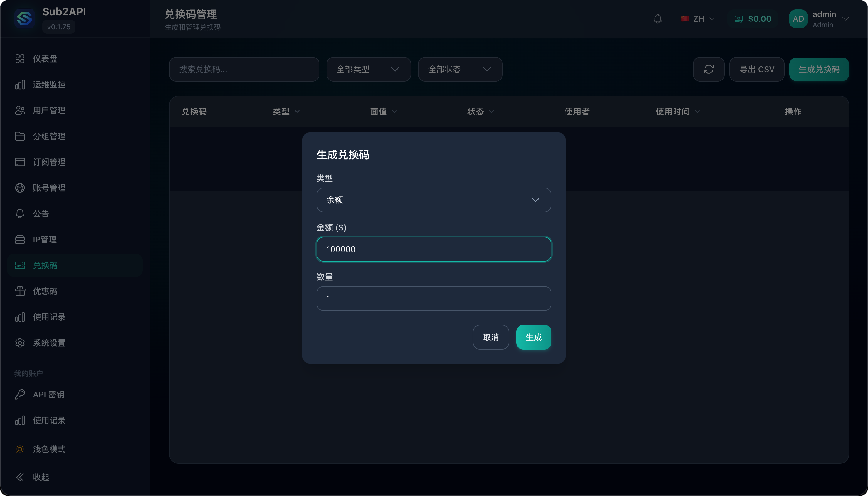This screenshot has width=868, height=496.
Task: Click the Sub2API logo icon
Action: (25, 19)
